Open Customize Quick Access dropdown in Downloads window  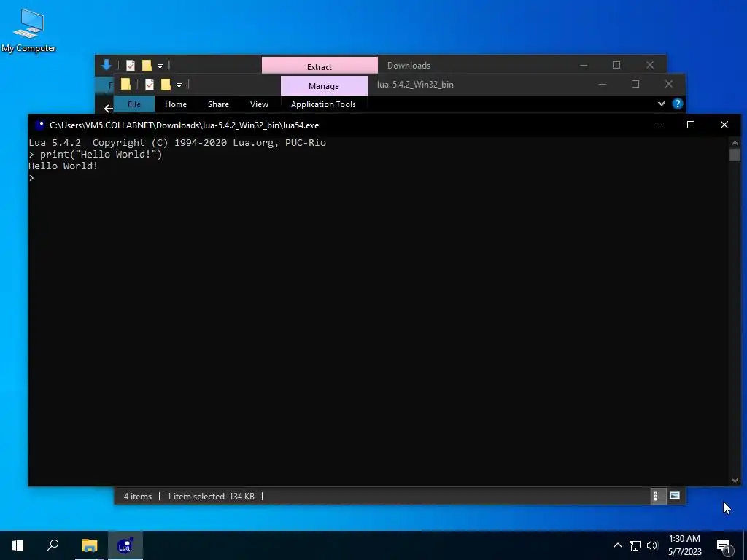tap(160, 66)
